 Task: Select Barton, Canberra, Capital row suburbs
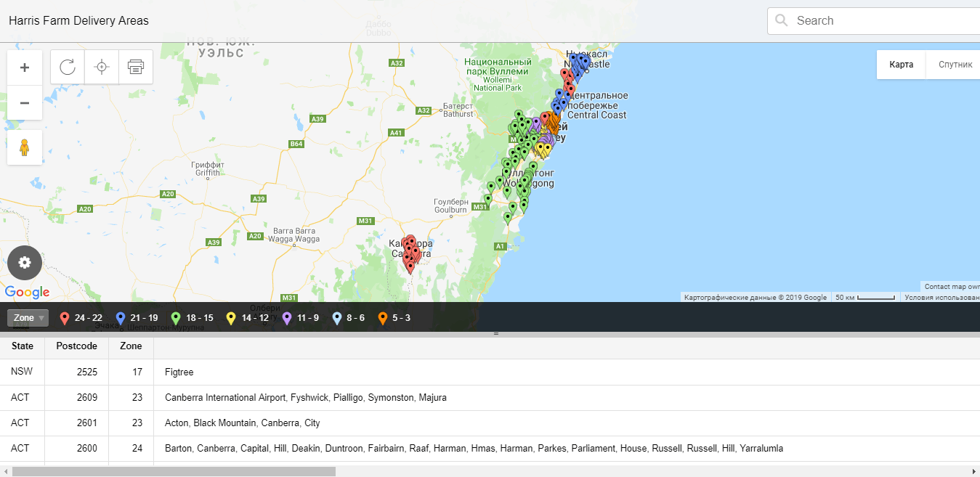point(474,449)
